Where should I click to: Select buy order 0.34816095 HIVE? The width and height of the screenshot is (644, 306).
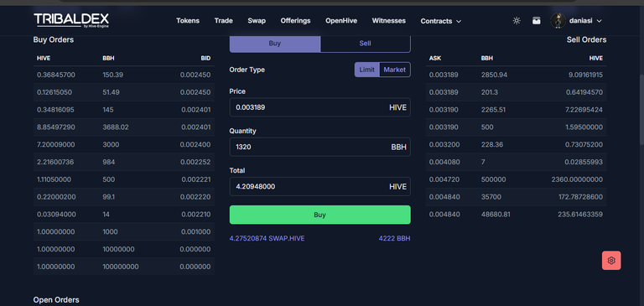(x=123, y=110)
